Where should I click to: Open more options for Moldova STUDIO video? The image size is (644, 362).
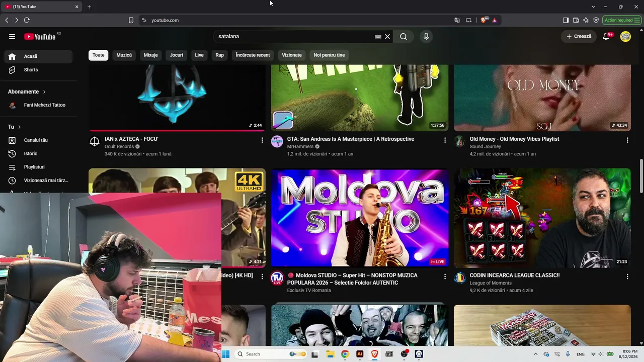(x=445, y=277)
